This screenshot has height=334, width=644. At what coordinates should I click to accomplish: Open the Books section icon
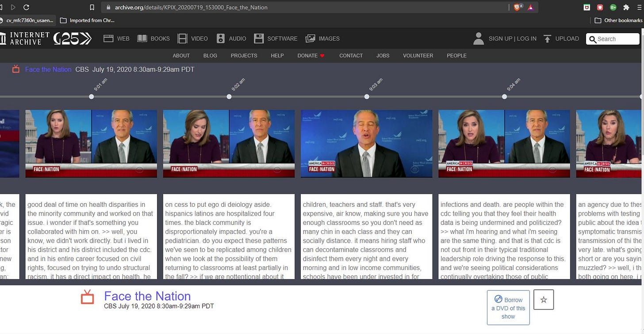pyautogui.click(x=142, y=38)
